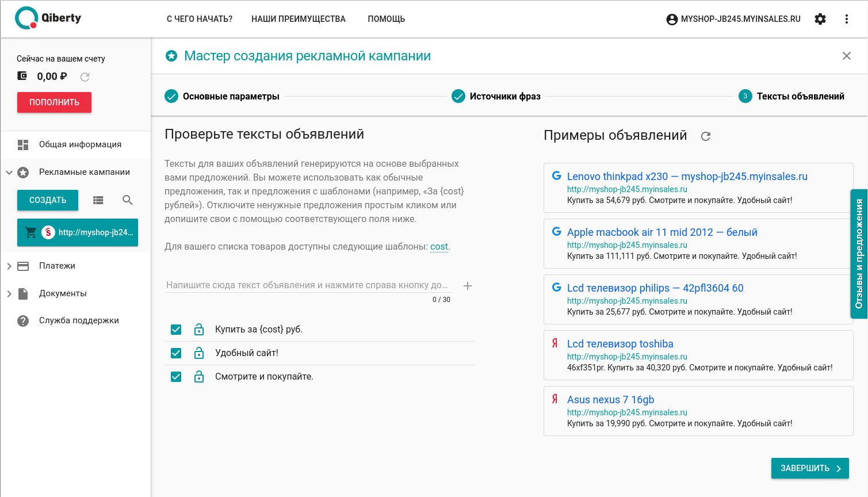Toggle lock on 'Удобный сайт!' phrase

coord(199,353)
